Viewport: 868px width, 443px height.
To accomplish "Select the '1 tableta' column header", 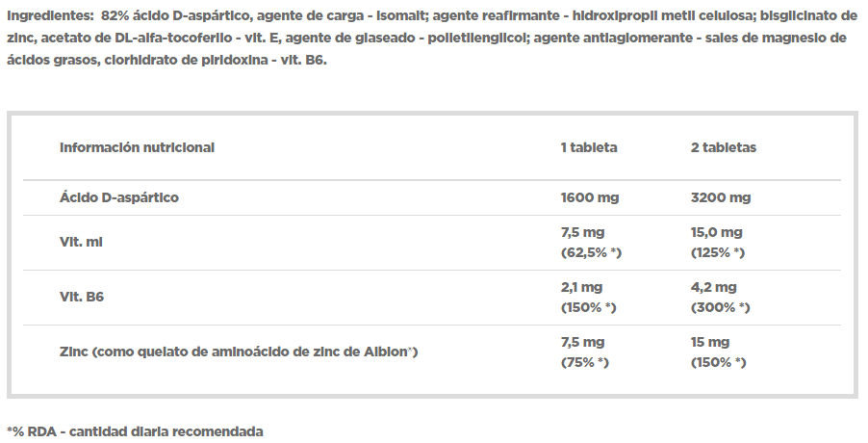I will (x=588, y=148).
